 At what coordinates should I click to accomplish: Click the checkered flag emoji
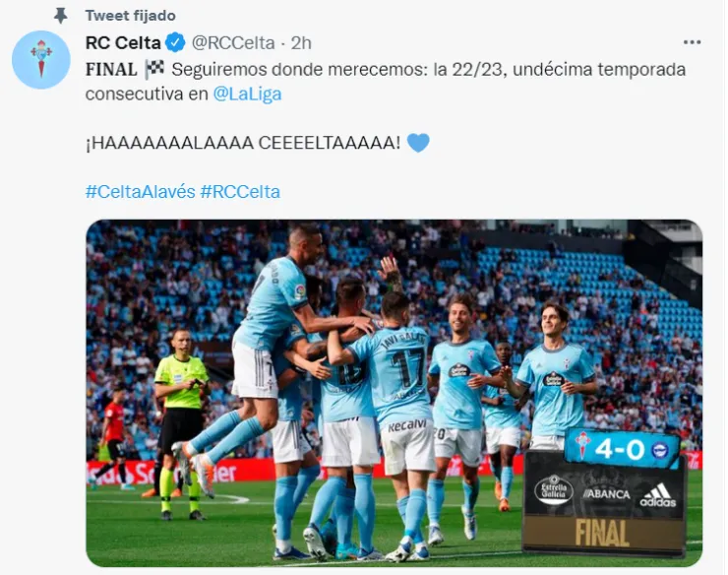[154, 70]
